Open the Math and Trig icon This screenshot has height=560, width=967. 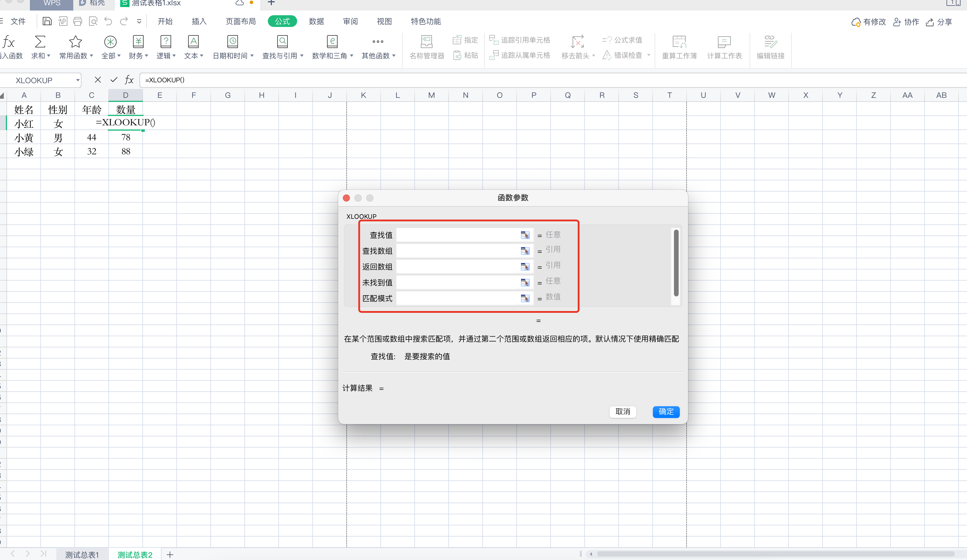[332, 41]
